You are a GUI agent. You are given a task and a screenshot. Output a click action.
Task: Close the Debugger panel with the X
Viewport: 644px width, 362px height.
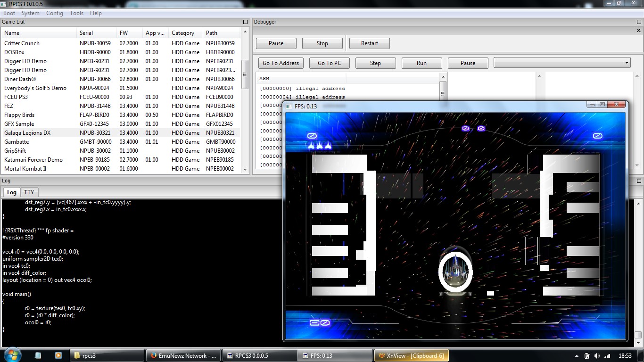coord(639,31)
